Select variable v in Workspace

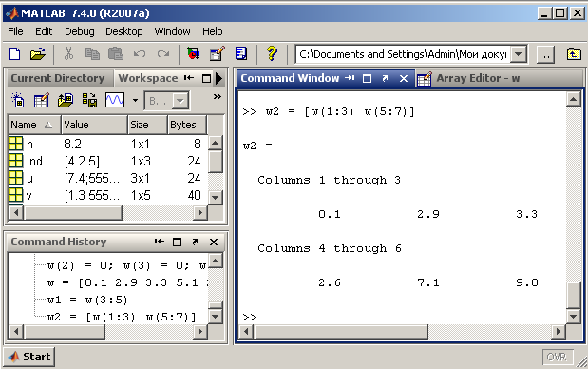click(x=107, y=195)
